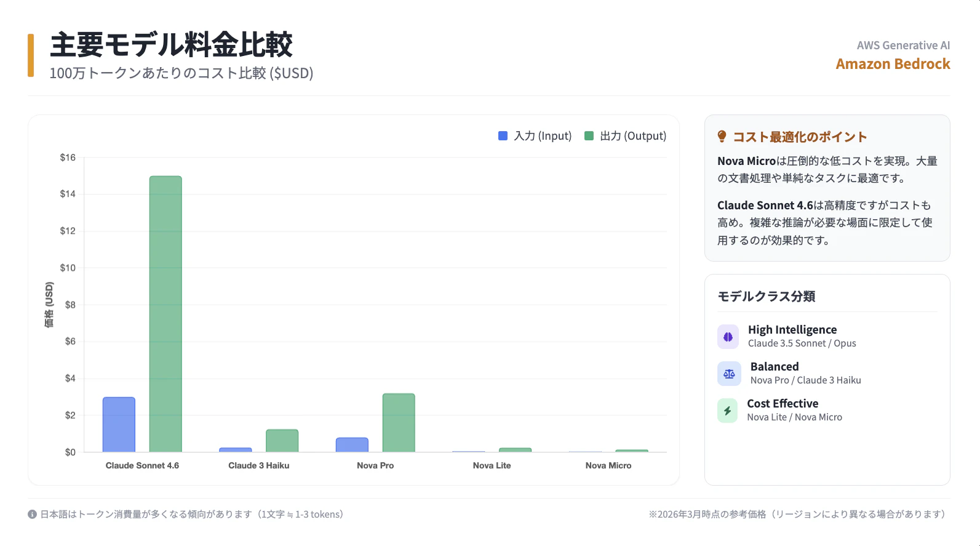Click the Nova Lite axis label
980x546 pixels.
click(492, 465)
